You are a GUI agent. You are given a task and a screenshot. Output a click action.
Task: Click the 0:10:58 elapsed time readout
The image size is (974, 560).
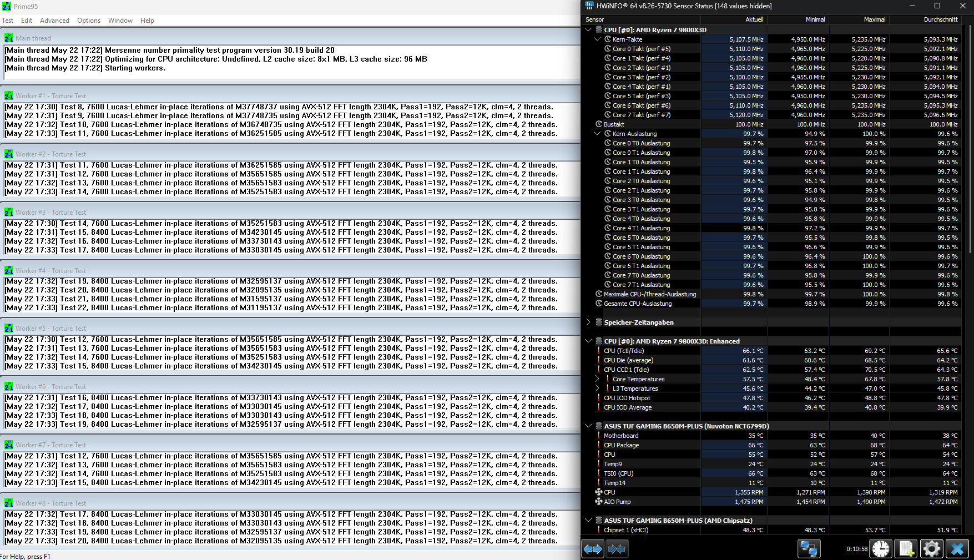pos(857,549)
